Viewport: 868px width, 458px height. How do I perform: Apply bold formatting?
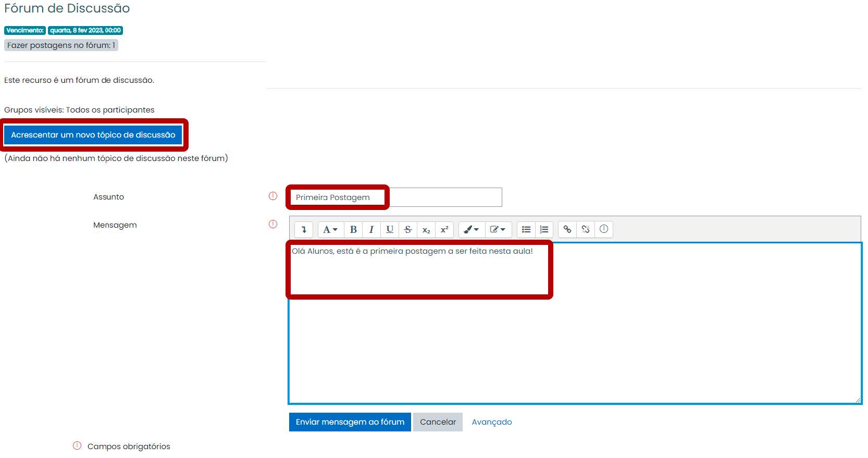point(353,229)
